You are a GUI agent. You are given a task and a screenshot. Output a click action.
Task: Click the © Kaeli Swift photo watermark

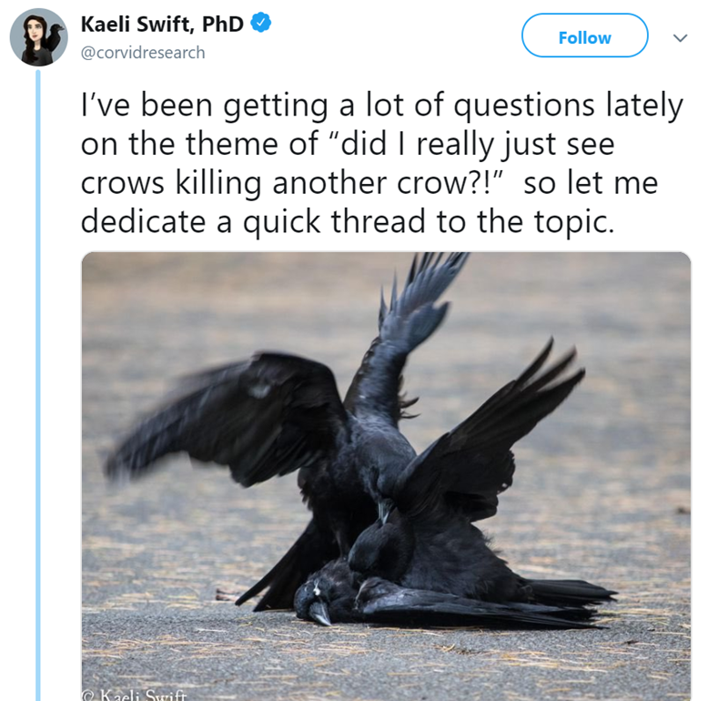tap(135, 695)
